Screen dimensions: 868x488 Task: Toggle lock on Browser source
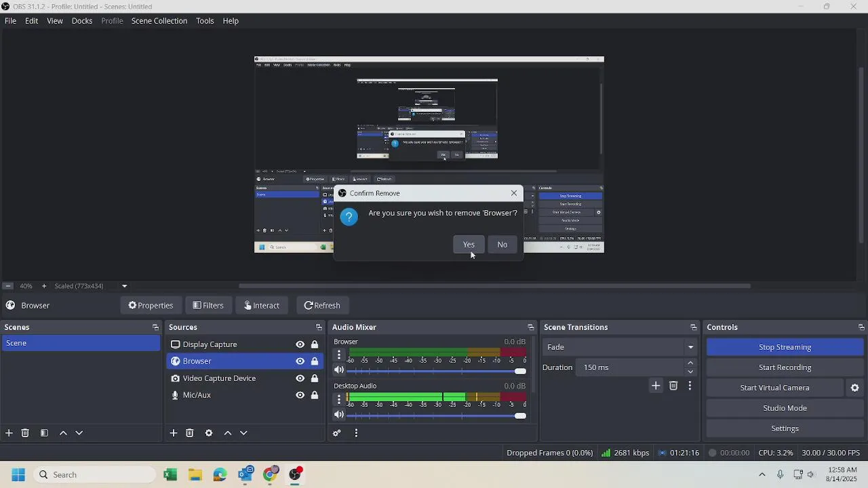[315, 361]
